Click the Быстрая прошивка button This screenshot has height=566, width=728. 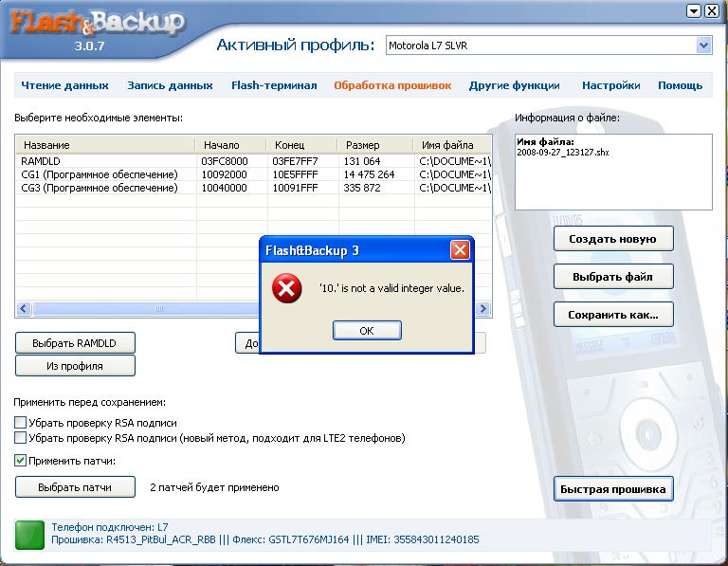click(x=613, y=489)
